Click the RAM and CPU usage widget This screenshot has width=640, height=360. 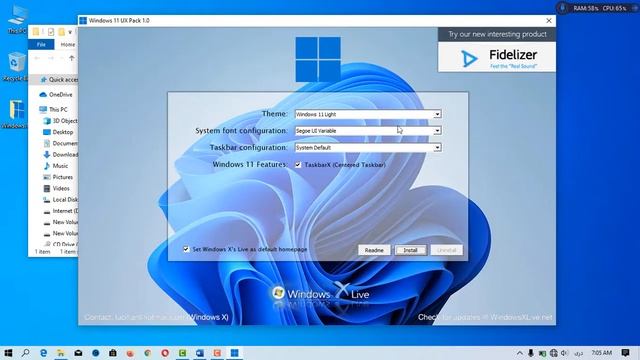[598, 8]
